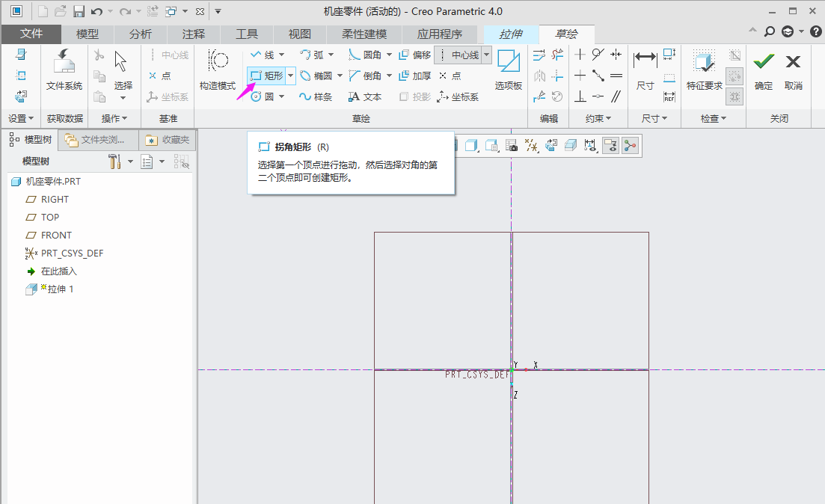
Task: Open the 文件系统 import button
Action: 64,70
